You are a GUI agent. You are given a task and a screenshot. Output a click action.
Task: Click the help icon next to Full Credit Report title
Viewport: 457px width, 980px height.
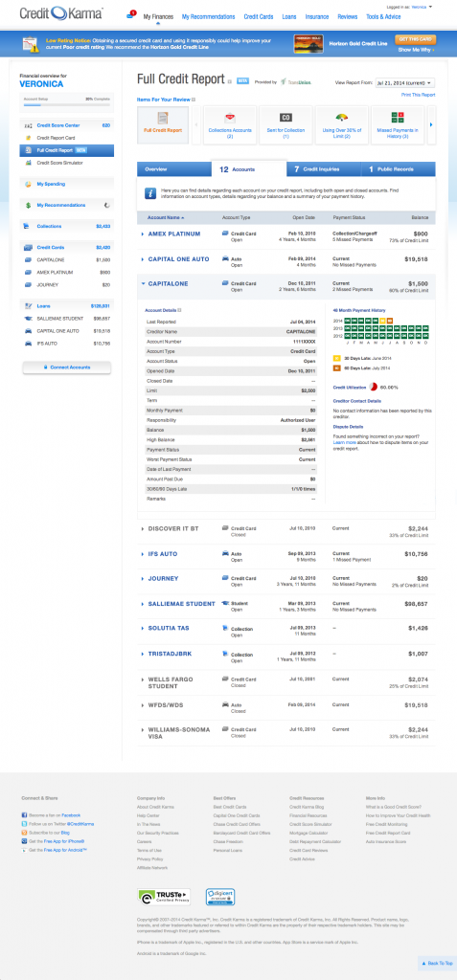pos(230,81)
